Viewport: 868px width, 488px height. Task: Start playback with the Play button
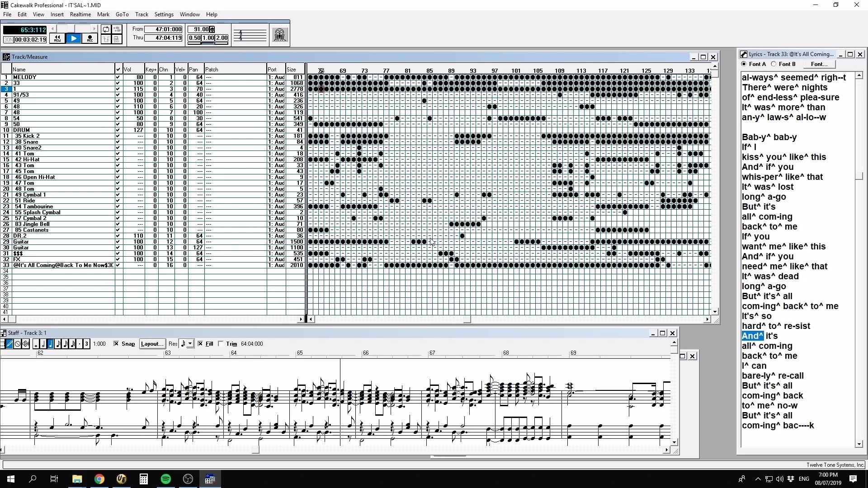73,39
